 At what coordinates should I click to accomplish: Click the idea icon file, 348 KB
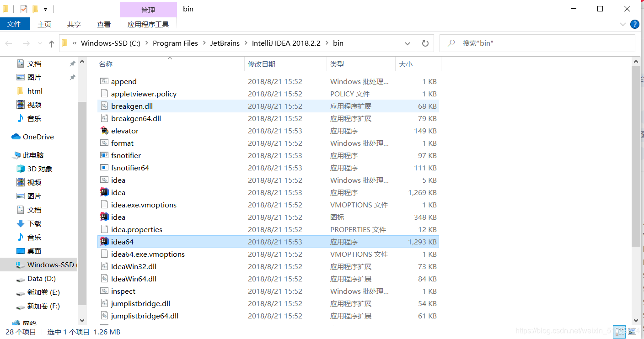[104, 217]
